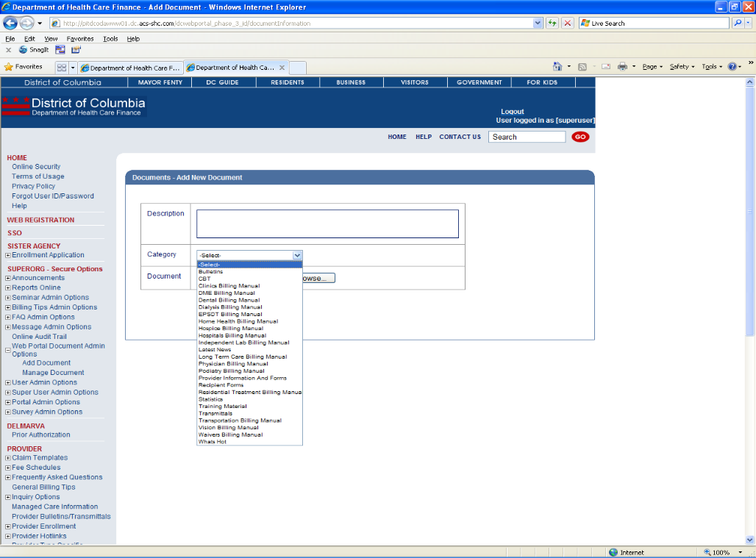756x558 pixels.
Task: Click the SnagIt capture window icon
Action: click(60, 50)
